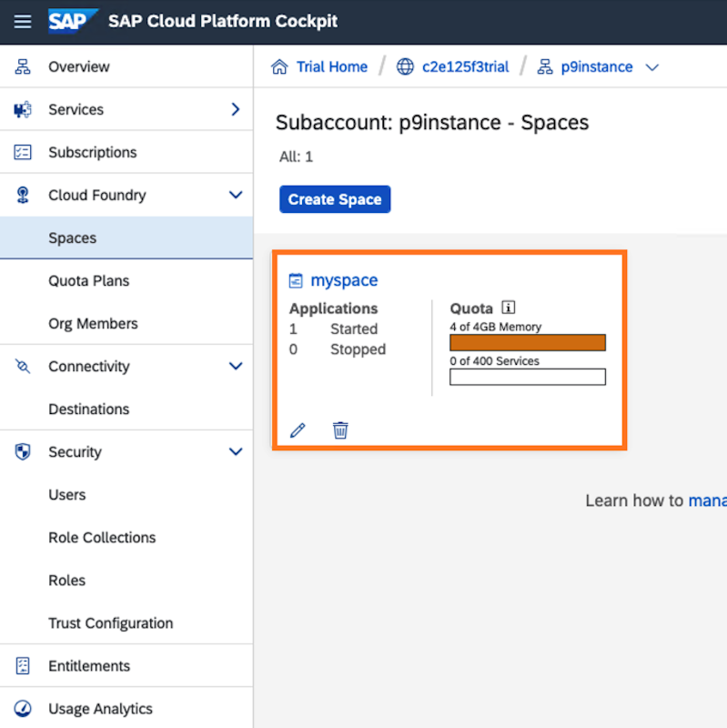
Task: Click the hamburger menu icon
Action: click(23, 21)
